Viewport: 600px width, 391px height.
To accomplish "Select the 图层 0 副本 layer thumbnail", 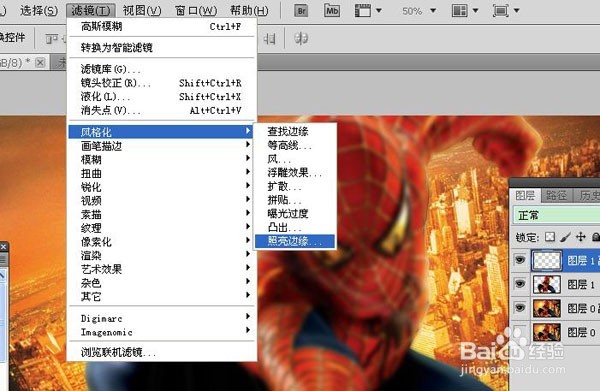I will [x=546, y=308].
